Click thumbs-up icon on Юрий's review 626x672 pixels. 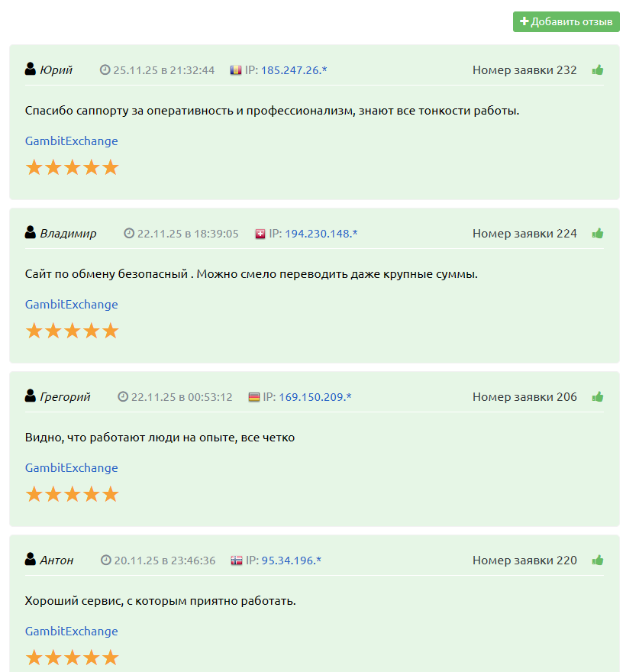[x=597, y=70]
